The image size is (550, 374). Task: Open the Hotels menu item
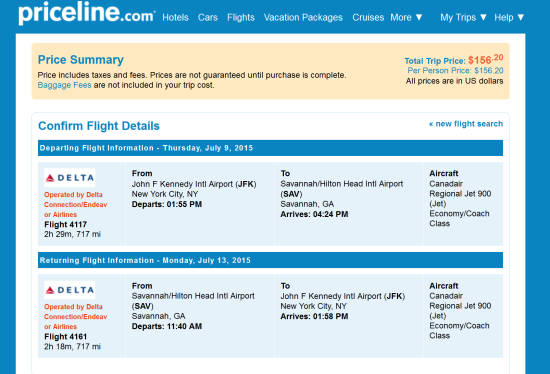175,18
